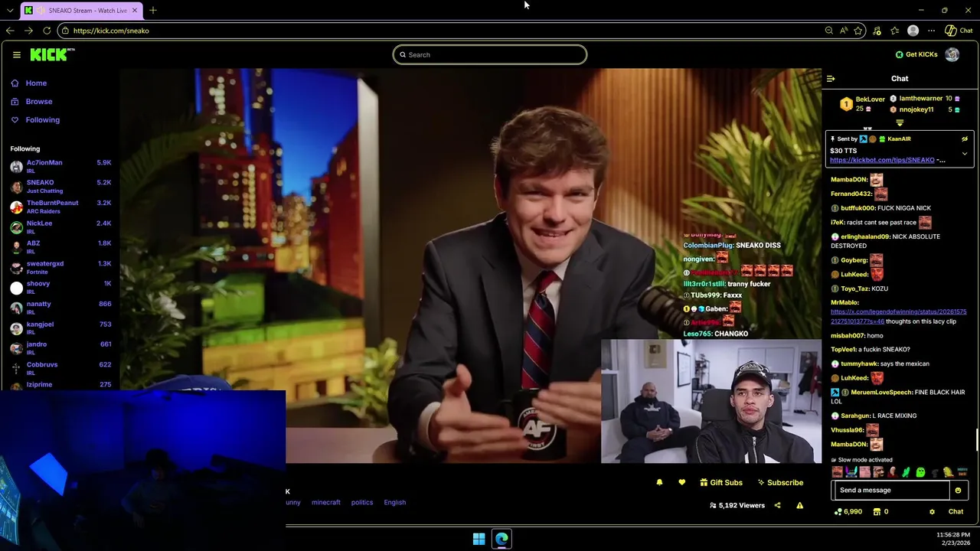Viewport: 980px width, 551px height.
Task: Open the tab search dropdown arrow
Action: pos(9,10)
